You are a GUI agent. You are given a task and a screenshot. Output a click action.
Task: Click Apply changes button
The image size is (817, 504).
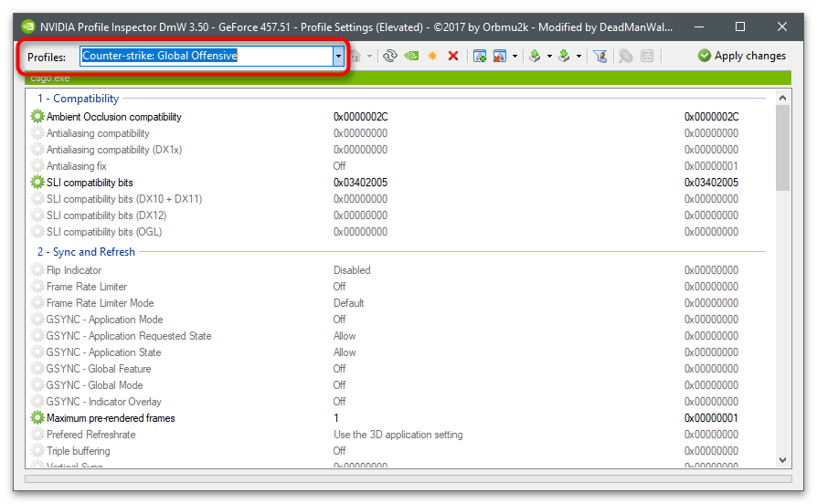pos(742,56)
